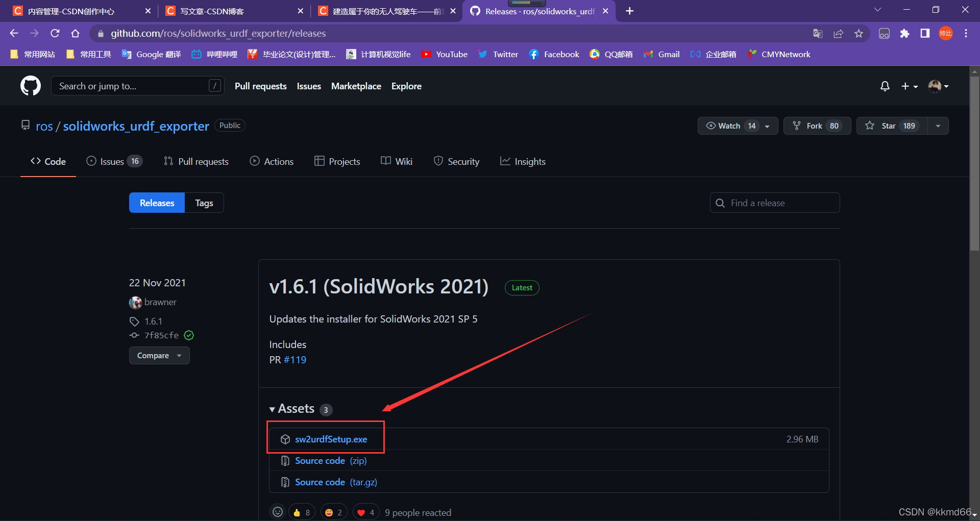Open the Gmail bookmark
Screen dimensions: 980x521
(661, 54)
